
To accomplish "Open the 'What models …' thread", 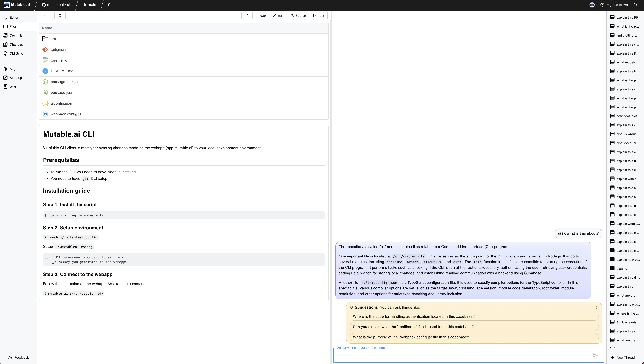I will pyautogui.click(x=625, y=62).
